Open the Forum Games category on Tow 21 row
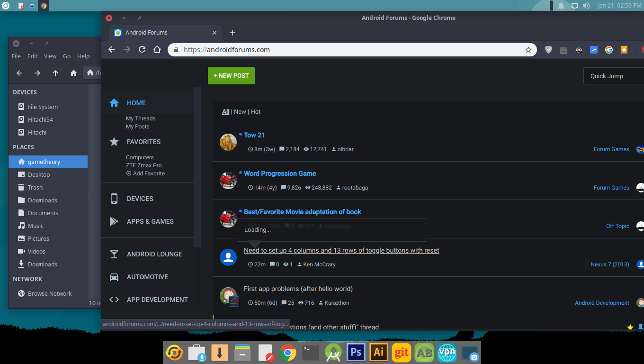The image size is (644, 364). (x=611, y=149)
